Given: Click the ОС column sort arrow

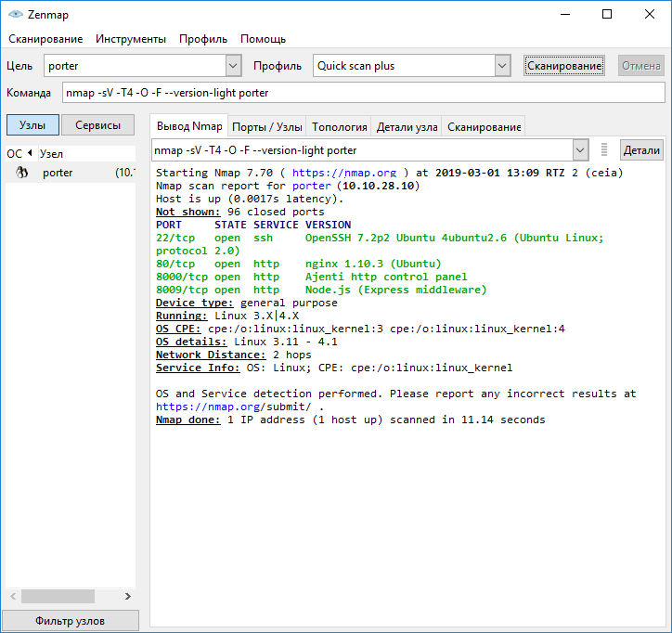Looking at the screenshot, I should tap(30, 152).
